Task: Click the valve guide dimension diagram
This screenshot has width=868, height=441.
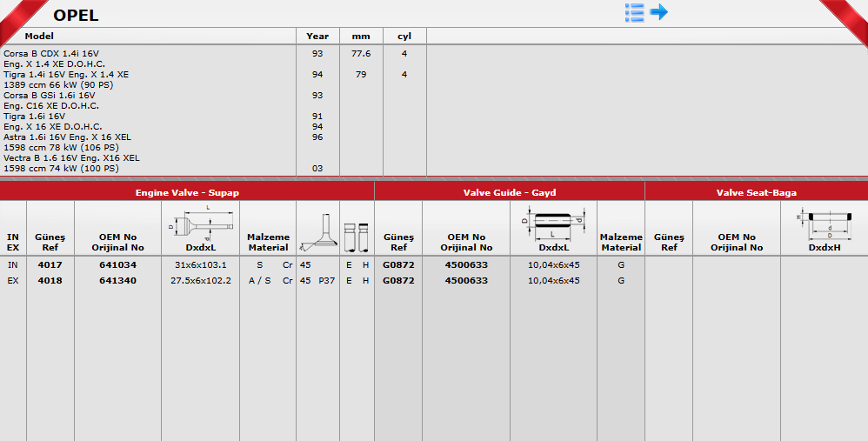Action: (x=553, y=224)
